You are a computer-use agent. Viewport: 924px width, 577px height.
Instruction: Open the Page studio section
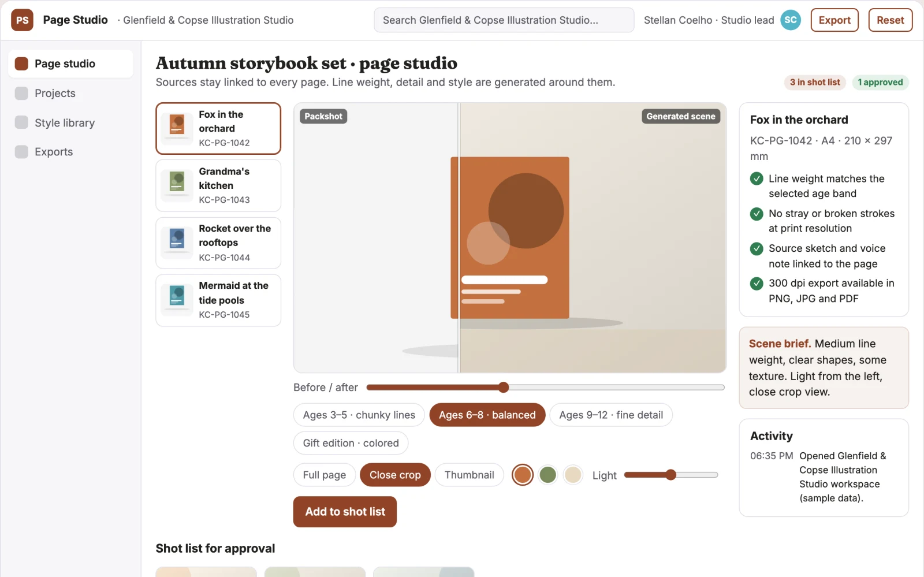(71, 64)
